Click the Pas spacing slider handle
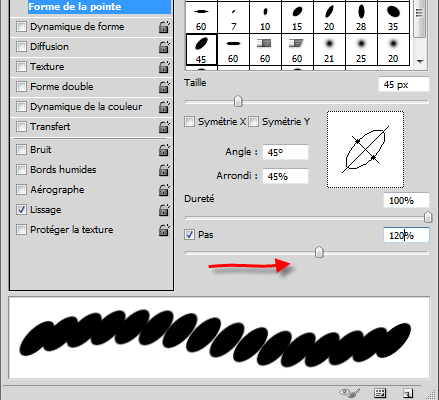Image resolution: width=439 pixels, height=400 pixels. click(319, 253)
